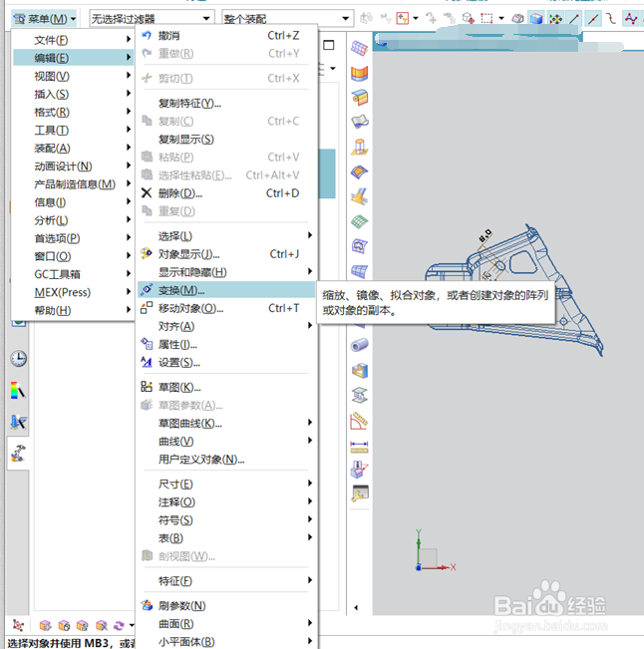The width and height of the screenshot is (644, 649).
Task: Click 撤消 undo entry
Action: 226,36
